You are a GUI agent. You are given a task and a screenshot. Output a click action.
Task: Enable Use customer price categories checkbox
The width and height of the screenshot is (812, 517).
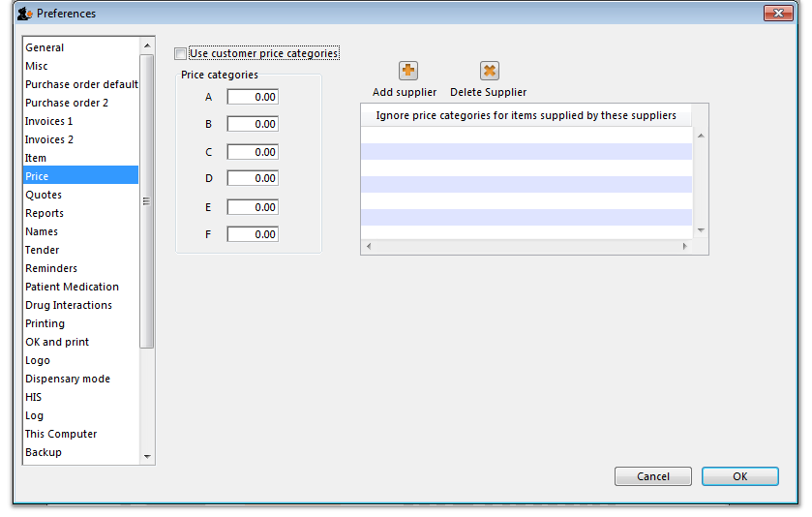click(x=181, y=54)
